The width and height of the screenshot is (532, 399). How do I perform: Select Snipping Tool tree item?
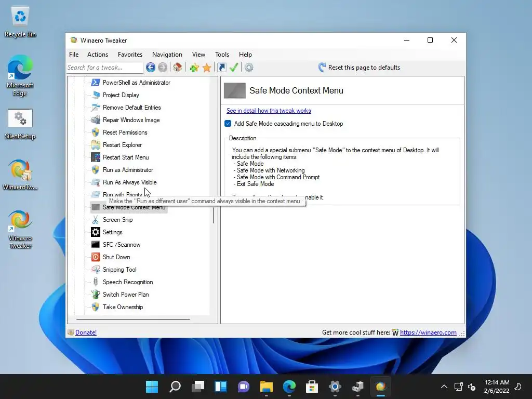[x=119, y=270]
